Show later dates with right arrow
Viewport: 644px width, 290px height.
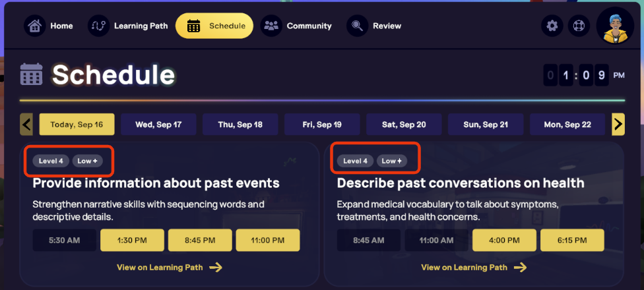(x=618, y=124)
